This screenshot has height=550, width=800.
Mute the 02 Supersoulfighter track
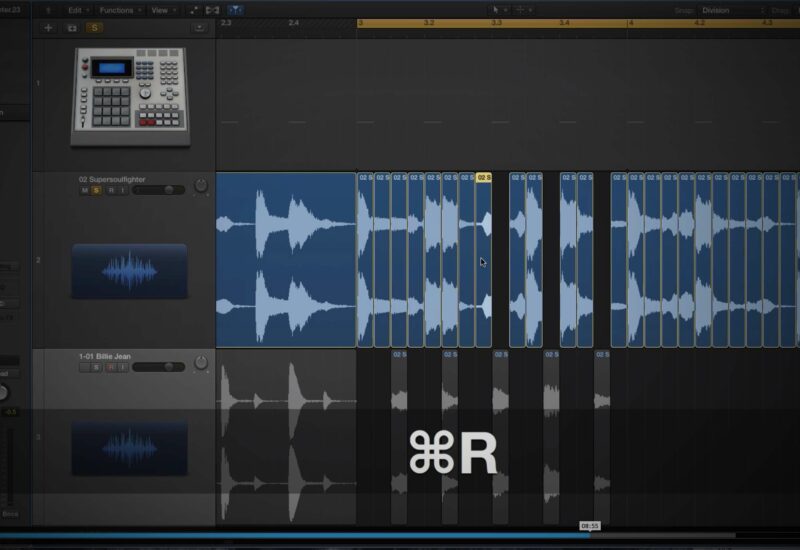[85, 190]
